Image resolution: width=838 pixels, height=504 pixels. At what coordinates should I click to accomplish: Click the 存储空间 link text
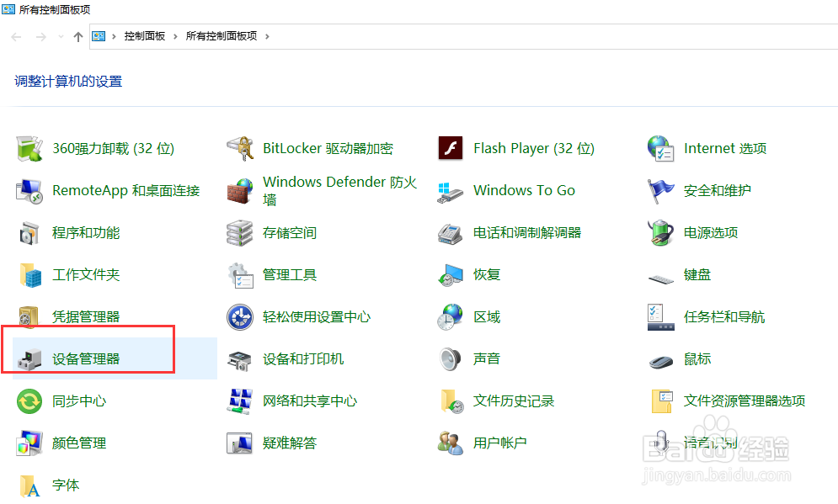pos(289,233)
